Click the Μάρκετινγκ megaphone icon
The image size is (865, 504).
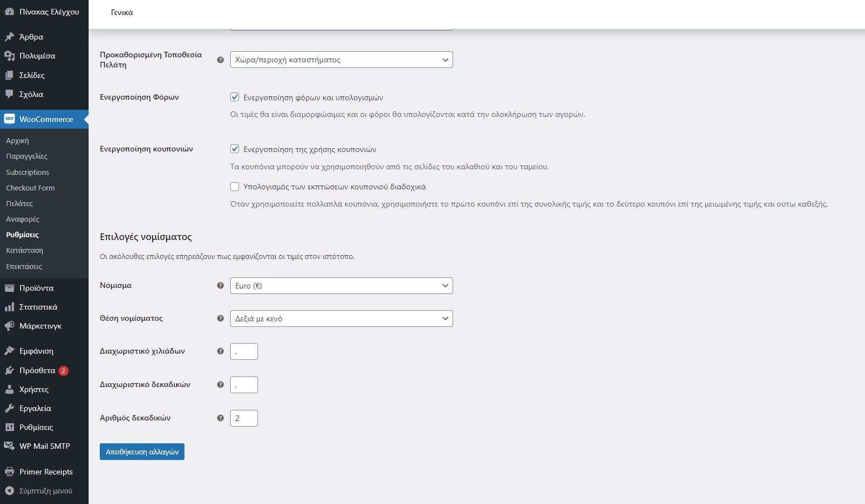[9, 326]
